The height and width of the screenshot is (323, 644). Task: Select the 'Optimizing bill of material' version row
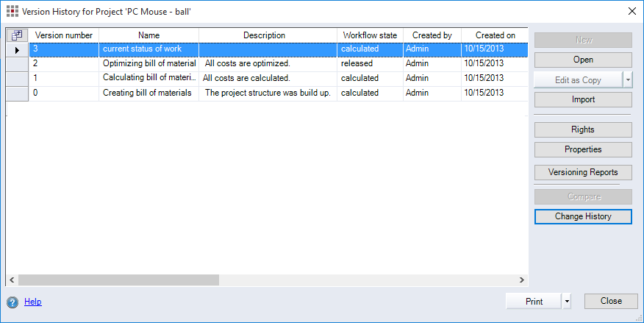149,64
